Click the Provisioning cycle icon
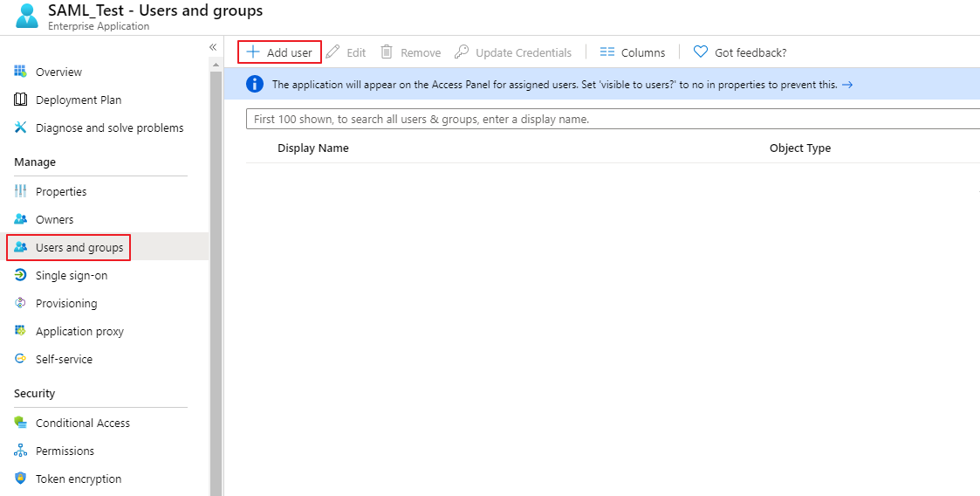The width and height of the screenshot is (980, 496). point(20,303)
